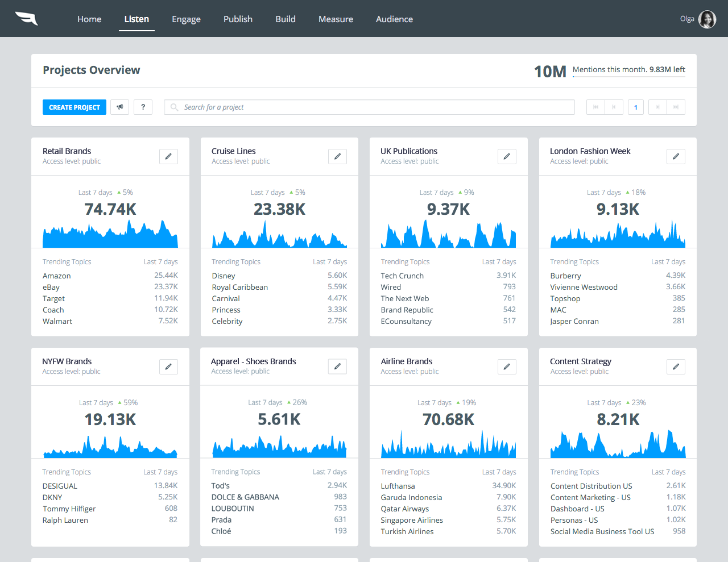The image size is (728, 562).
Task: Navigate to the Audience section
Action: (x=394, y=19)
